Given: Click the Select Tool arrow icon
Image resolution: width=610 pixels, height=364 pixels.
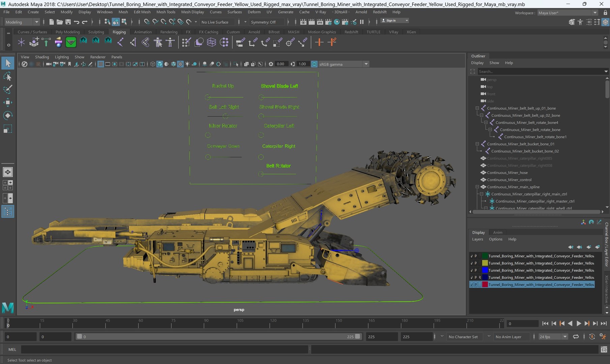Looking at the screenshot, I should pyautogui.click(x=7, y=63).
